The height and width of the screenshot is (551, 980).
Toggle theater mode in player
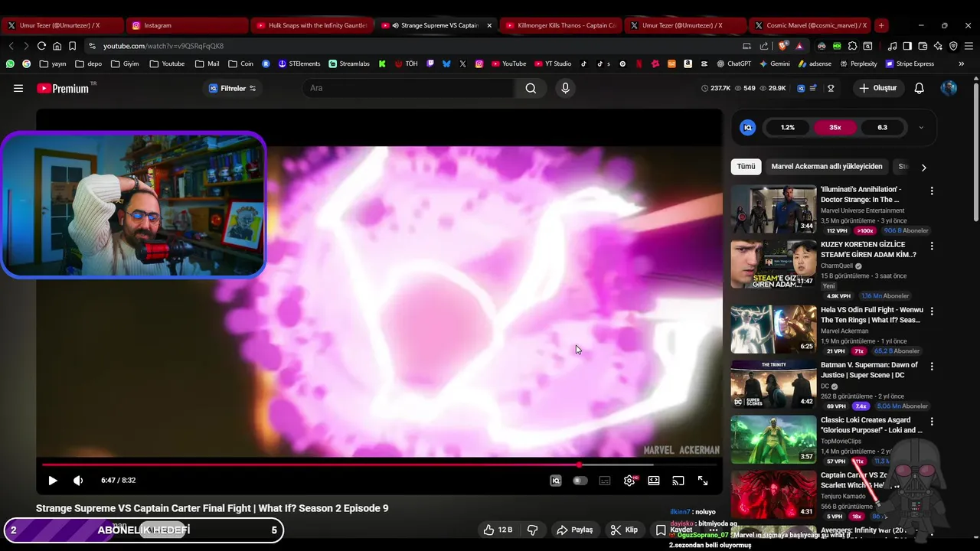pyautogui.click(x=654, y=481)
